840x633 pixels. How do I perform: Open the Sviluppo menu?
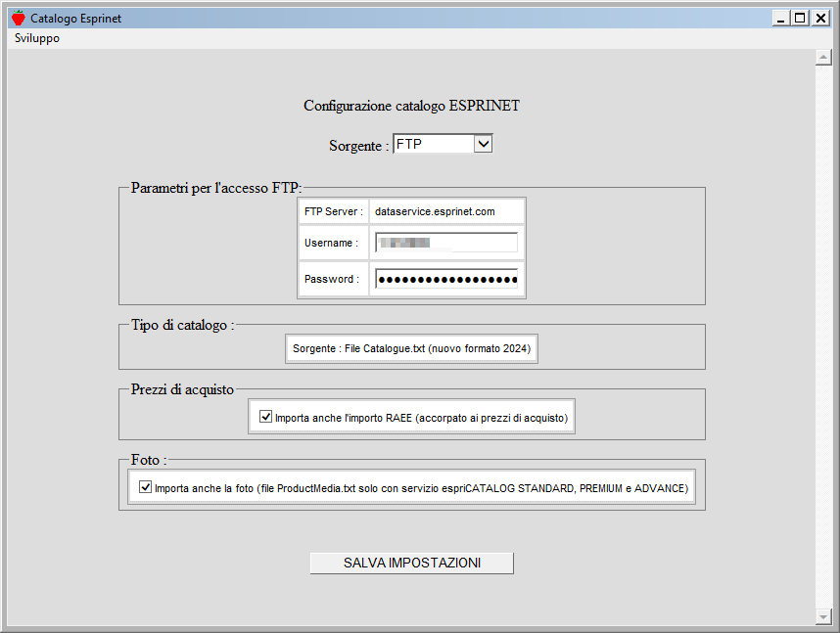point(37,38)
